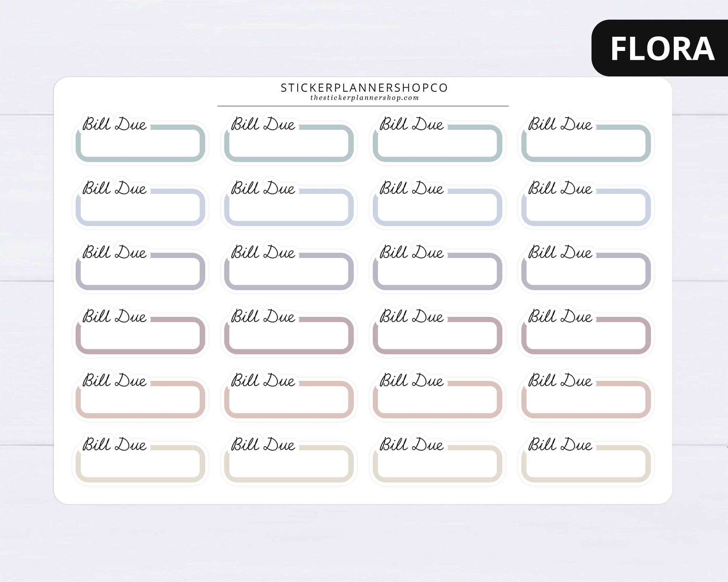Select third teal Bill Due sticker
This screenshot has height=582, width=728.
(x=437, y=138)
